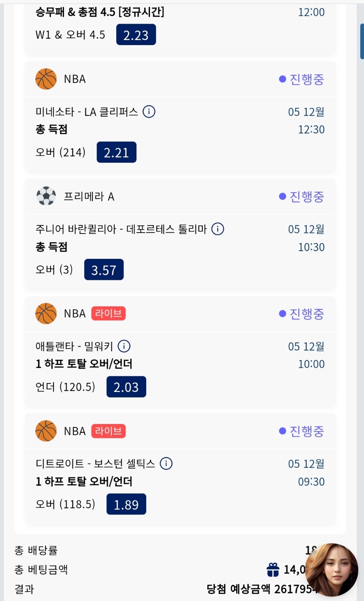Tap basketball icon on 애틀랜타 NBA card
364x601 pixels.
pos(46,314)
